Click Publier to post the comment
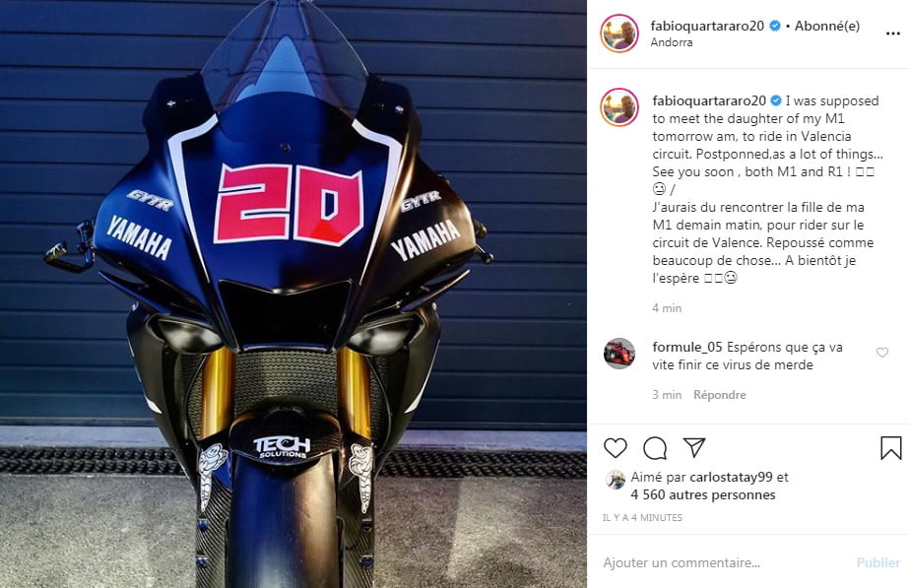 [x=878, y=562]
